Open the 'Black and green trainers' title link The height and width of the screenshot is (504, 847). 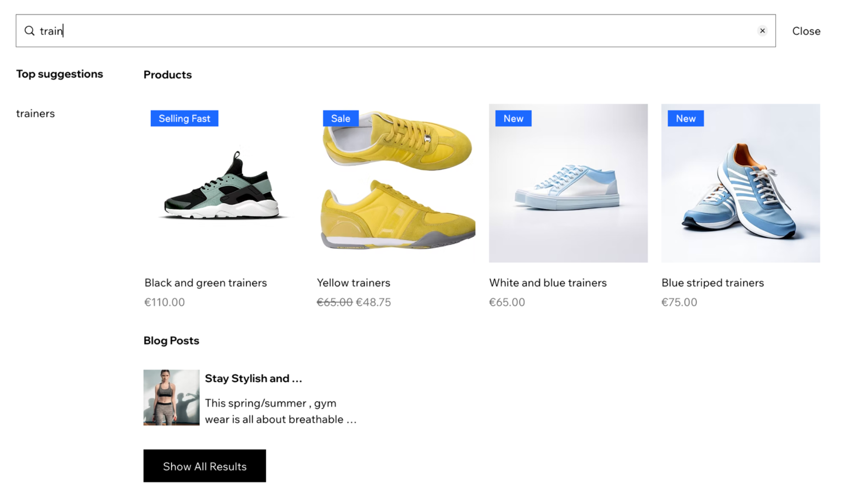[x=206, y=283]
